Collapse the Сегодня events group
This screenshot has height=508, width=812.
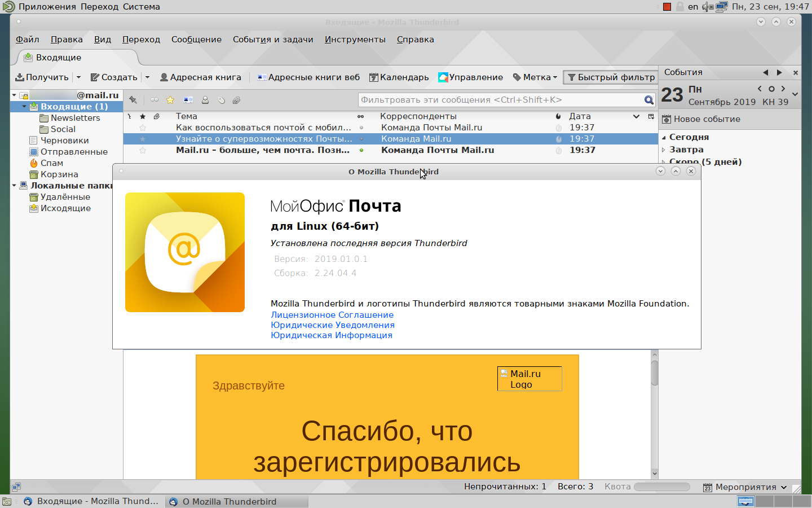(664, 137)
